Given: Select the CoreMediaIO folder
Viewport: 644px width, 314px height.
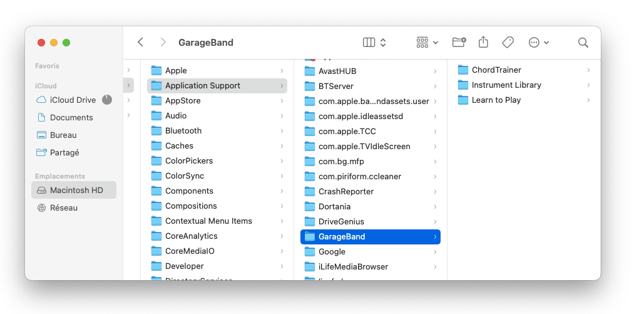Looking at the screenshot, I should [x=217, y=251].
